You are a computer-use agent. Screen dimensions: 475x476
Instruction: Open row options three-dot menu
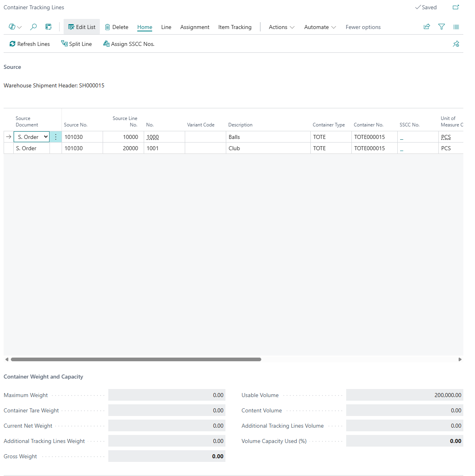tap(56, 137)
